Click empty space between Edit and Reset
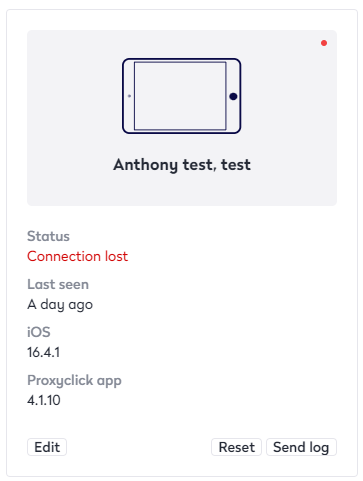 tap(139, 447)
